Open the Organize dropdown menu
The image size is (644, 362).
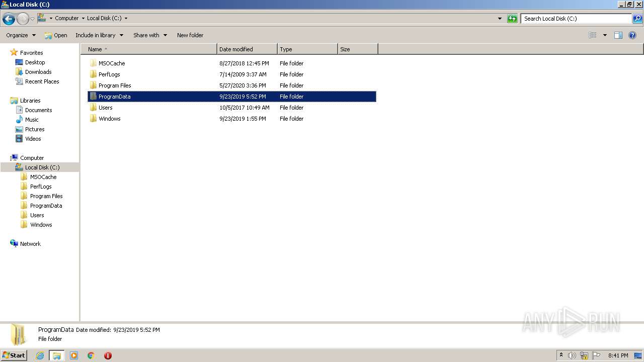click(x=21, y=35)
